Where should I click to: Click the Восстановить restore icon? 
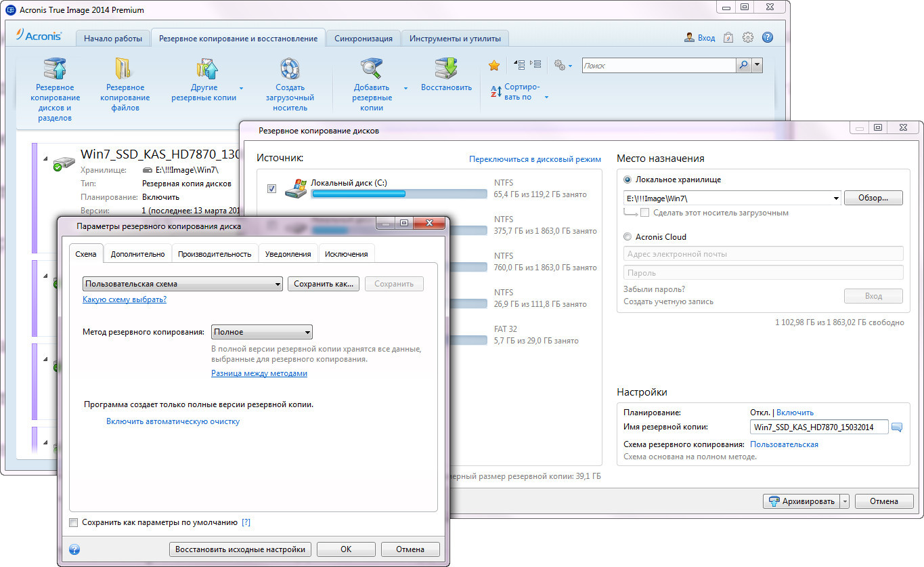(446, 69)
